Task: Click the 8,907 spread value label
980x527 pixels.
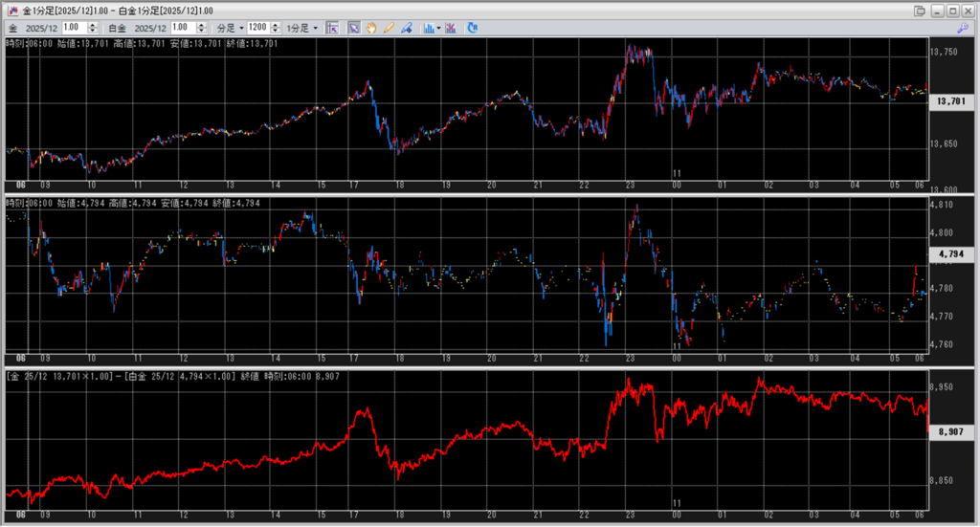Action: click(x=951, y=432)
